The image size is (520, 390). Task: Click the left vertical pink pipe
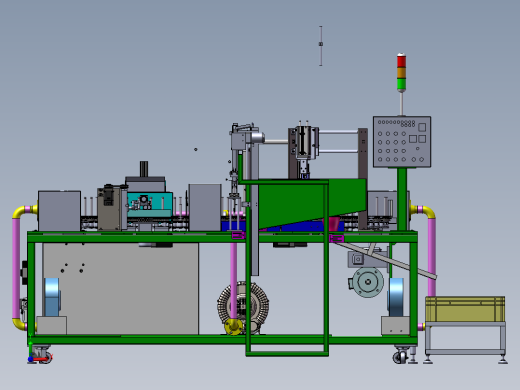(16, 268)
